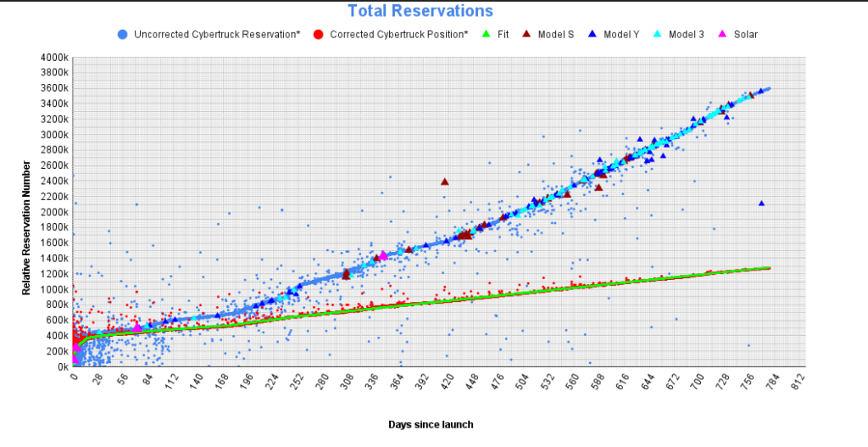Screen dimensions: 868x447
Task: Click the magenta Solar legend triangle
Action: 722,34
